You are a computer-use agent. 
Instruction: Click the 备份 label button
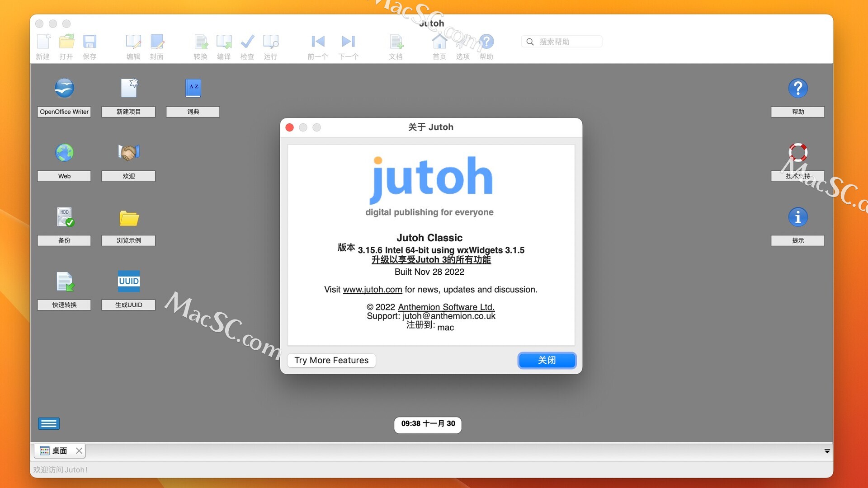tap(64, 240)
